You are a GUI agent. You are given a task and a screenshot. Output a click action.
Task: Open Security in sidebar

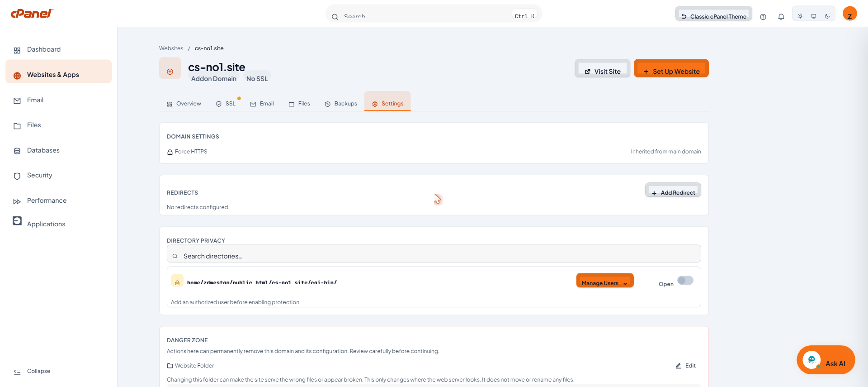58,176
